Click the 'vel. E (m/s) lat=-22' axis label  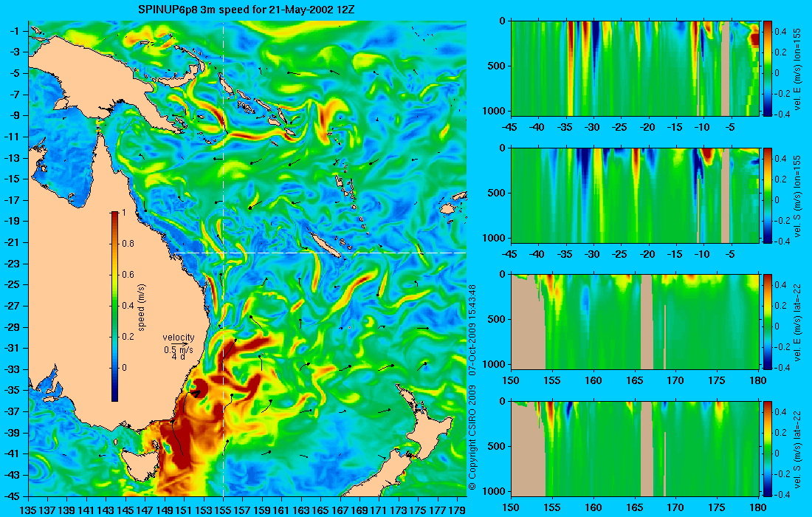[798, 322]
